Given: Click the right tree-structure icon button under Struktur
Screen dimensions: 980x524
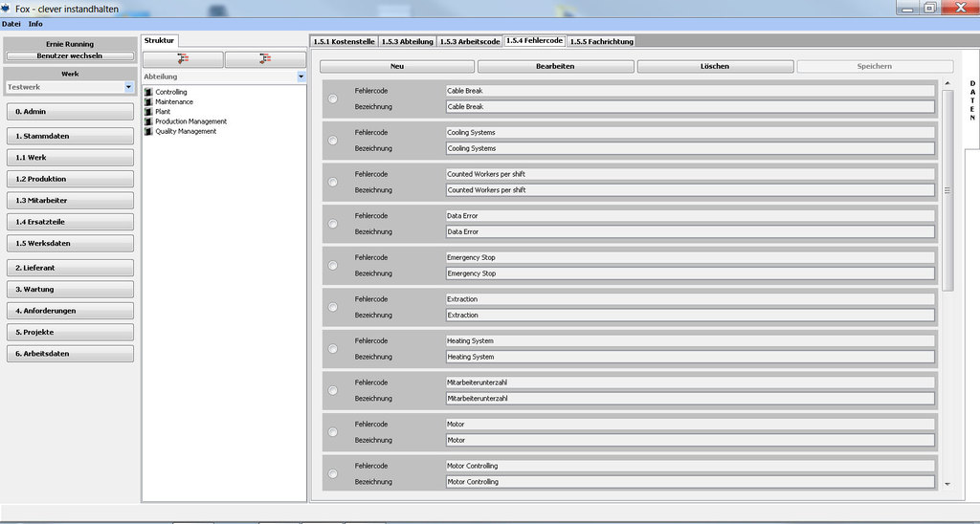Looking at the screenshot, I should coord(264,59).
